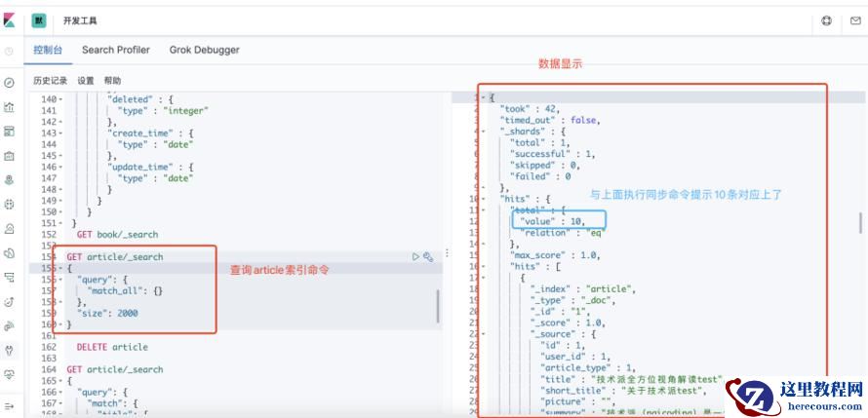
Task: Open Machine Learning in sidebar
Action: pos(9,205)
